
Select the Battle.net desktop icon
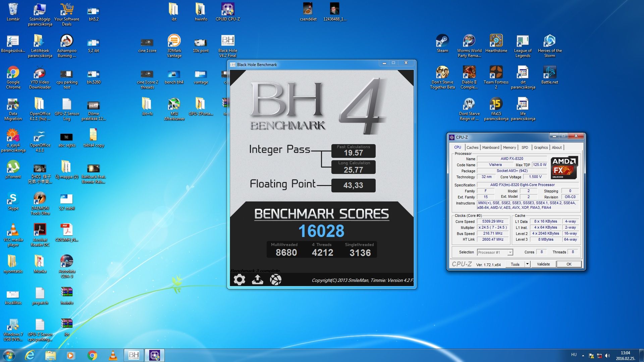click(x=549, y=75)
